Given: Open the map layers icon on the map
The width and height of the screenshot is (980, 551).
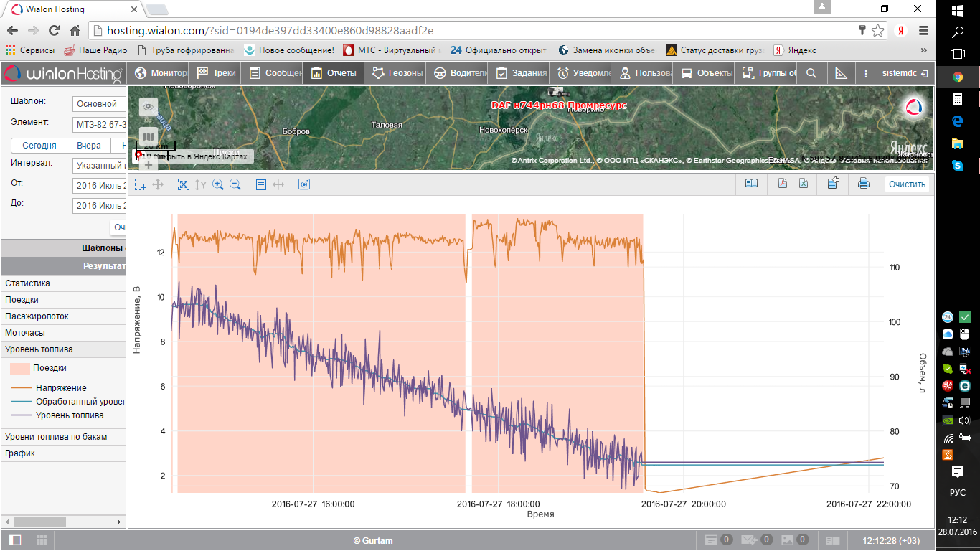Looking at the screenshot, I should 149,136.
